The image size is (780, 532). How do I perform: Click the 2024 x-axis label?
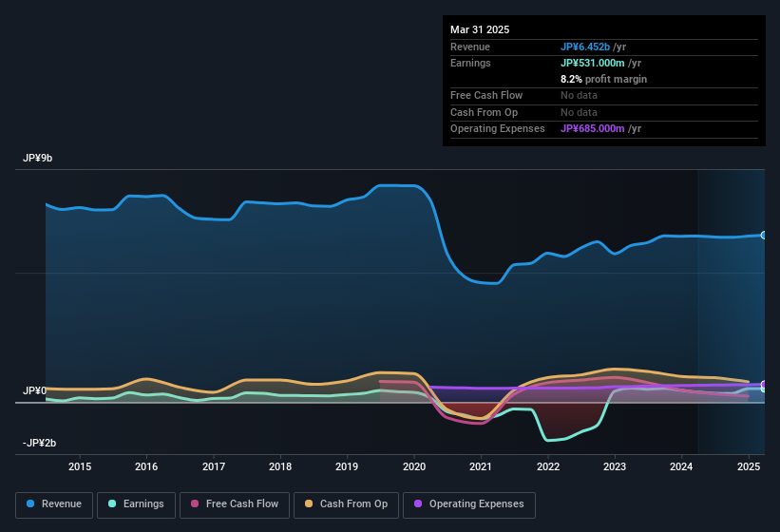pyautogui.click(x=681, y=466)
